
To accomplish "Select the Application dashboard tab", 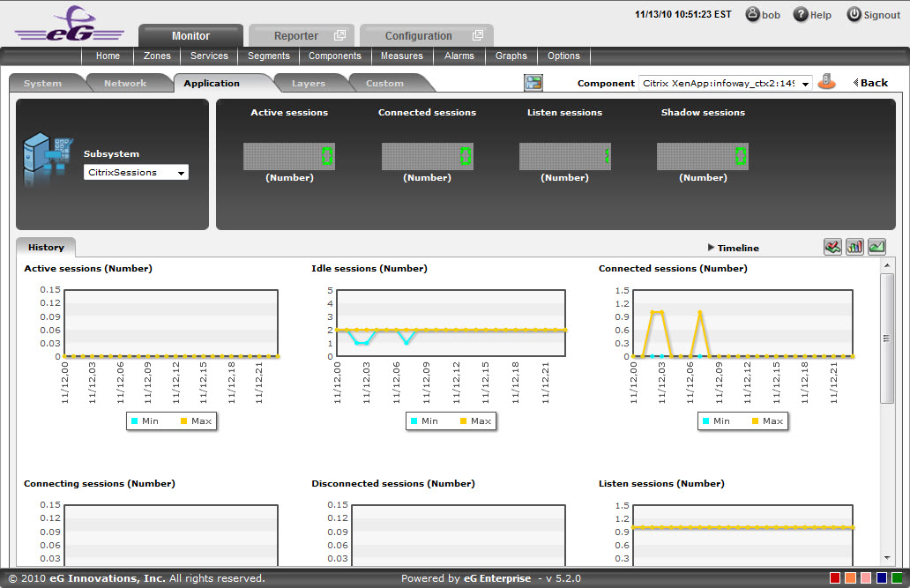I will click(212, 84).
